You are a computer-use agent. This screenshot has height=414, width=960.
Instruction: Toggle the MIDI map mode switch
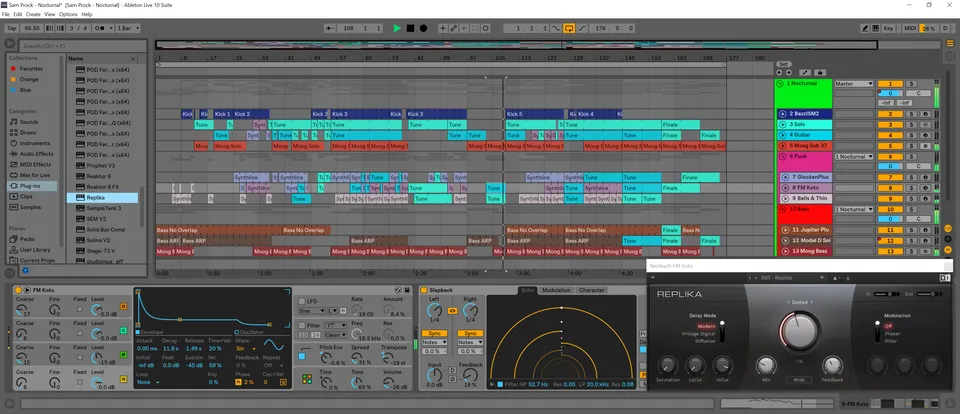tap(910, 28)
